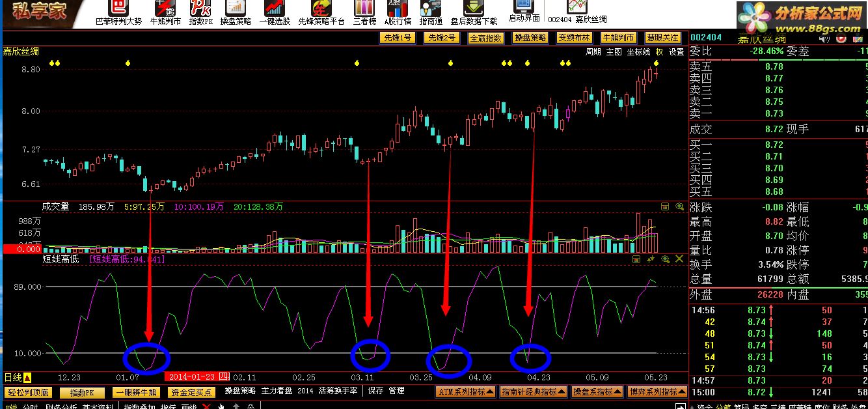The width and height of the screenshot is (868, 409).
Task: Select the 2014 indicator tab
Action: click(305, 391)
